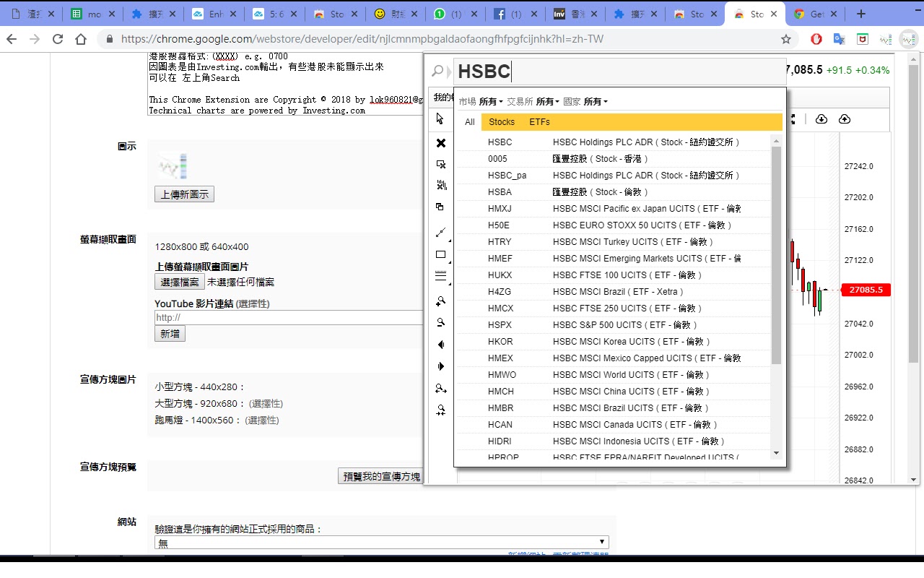
Task: Click the red stop-hand adblock extension icon
Action: (816, 39)
